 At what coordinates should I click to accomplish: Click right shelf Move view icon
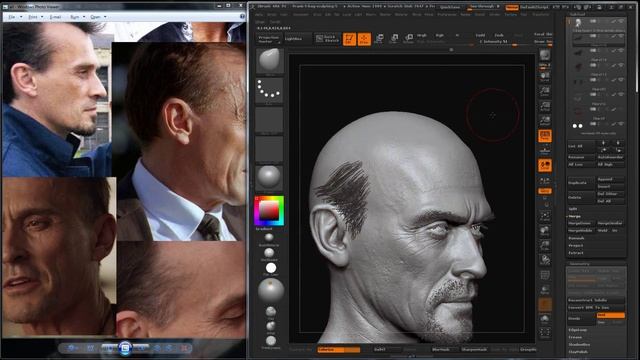point(544,231)
